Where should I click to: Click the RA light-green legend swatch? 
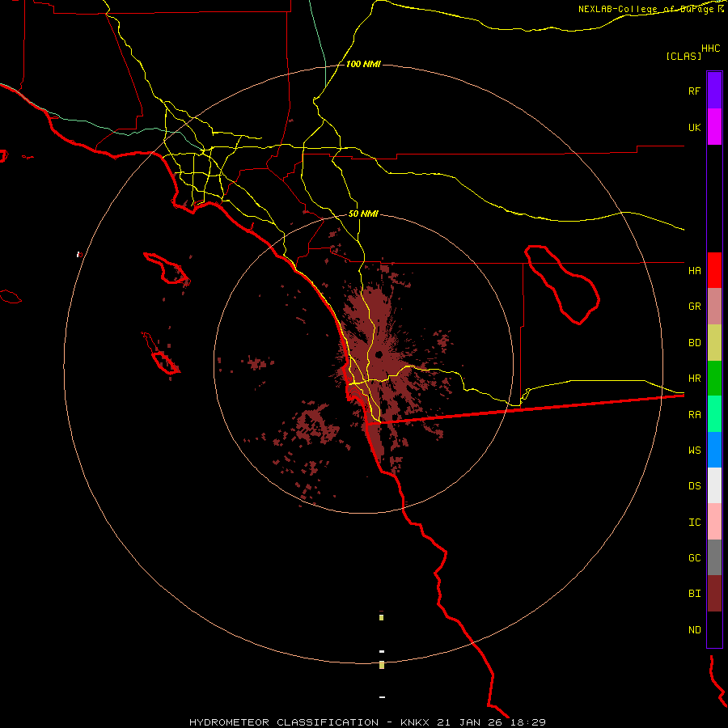pyautogui.click(x=714, y=414)
